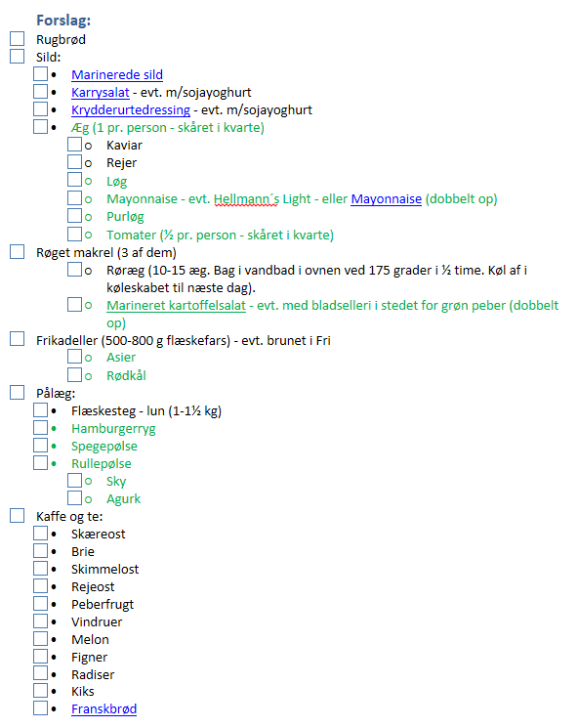Check the Rugbrød checkbox
This screenshot has height=728, width=578.
(18, 39)
